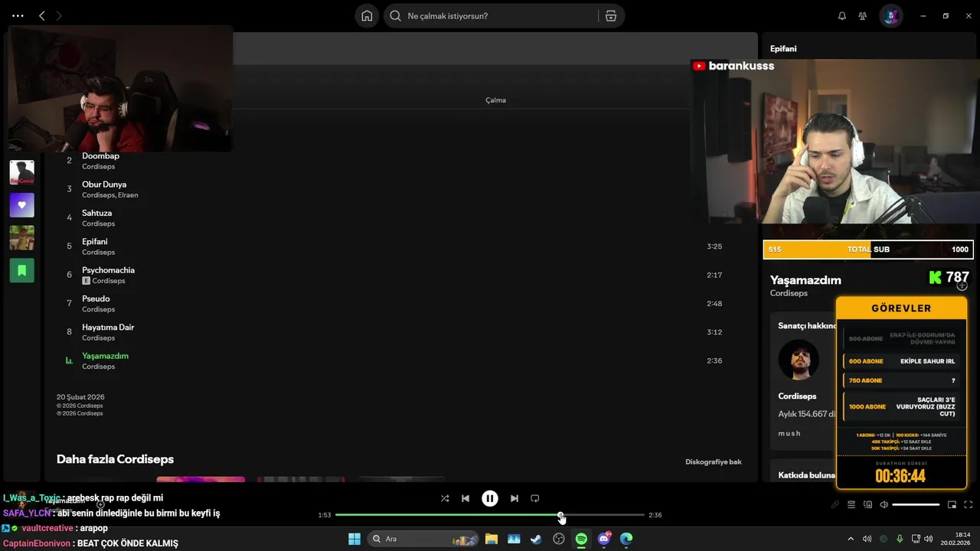
Task: Open the third sidebar playlist thumbnail
Action: (x=21, y=237)
